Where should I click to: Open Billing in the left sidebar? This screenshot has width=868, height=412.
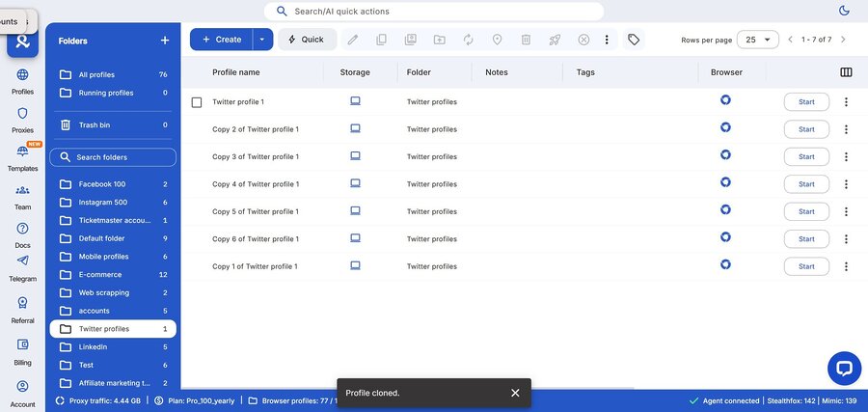[23, 352]
